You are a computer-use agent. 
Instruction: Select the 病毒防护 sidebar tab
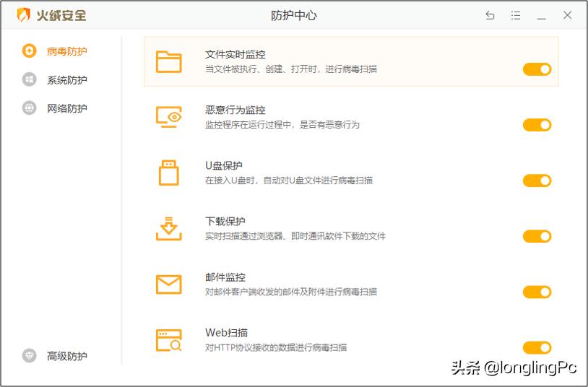pos(66,51)
